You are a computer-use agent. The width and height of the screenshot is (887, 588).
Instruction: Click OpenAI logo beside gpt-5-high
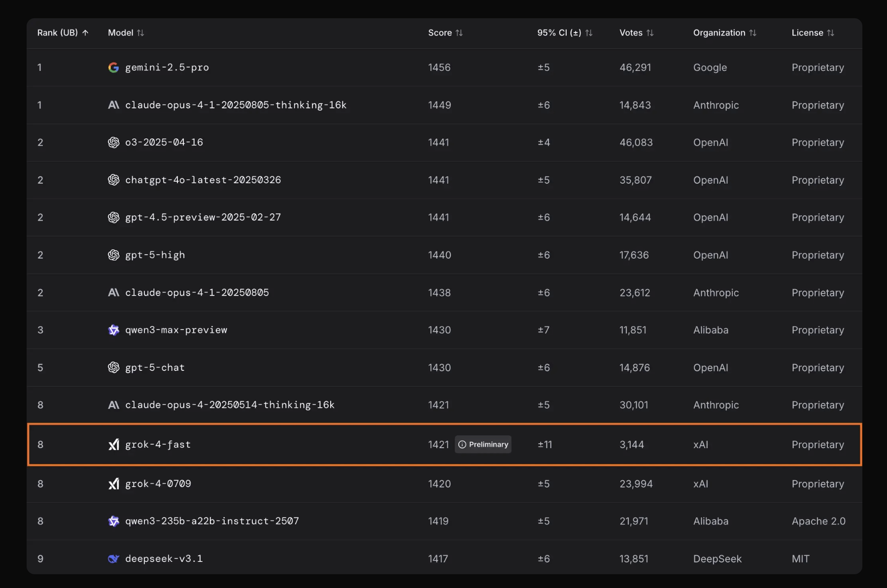(113, 255)
